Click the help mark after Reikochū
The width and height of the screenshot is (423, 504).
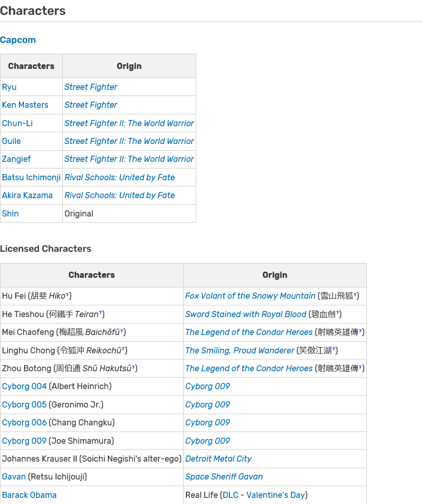point(123,349)
